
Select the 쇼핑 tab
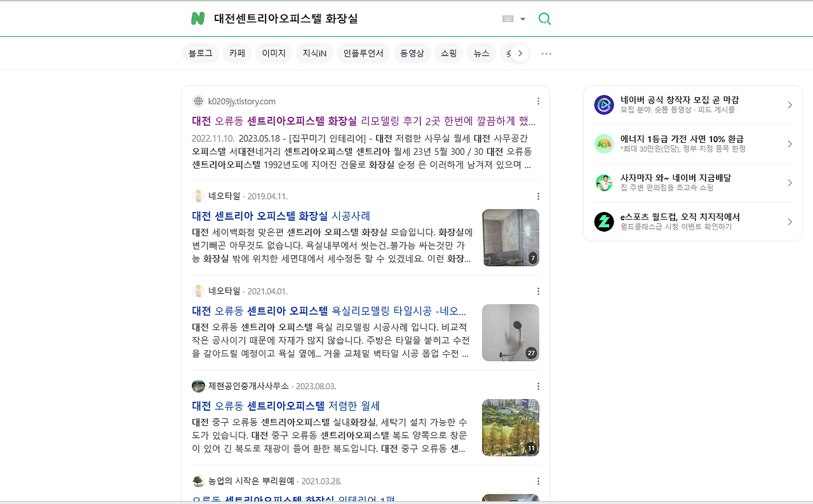[449, 53]
